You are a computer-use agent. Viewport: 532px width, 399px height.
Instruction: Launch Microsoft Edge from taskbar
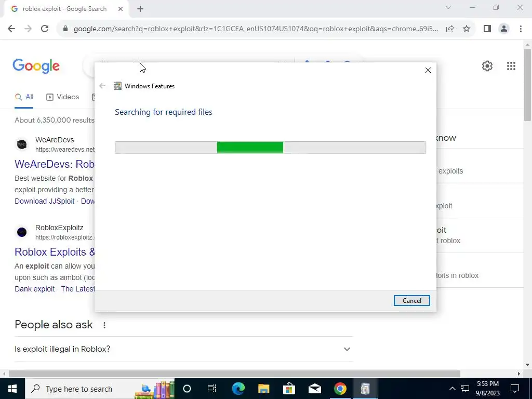(x=238, y=389)
